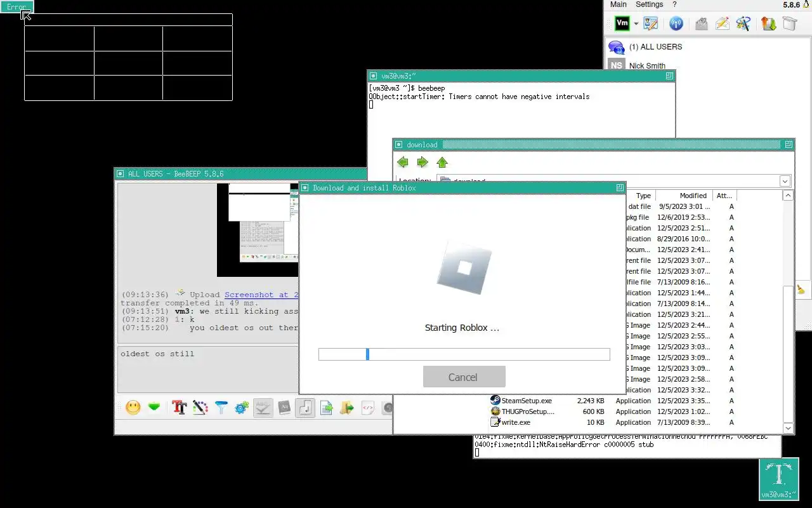Screen dimensions: 812x508
Task: Open the emoticon smiley picker in BeeBEEP chat
Action: [133, 408]
